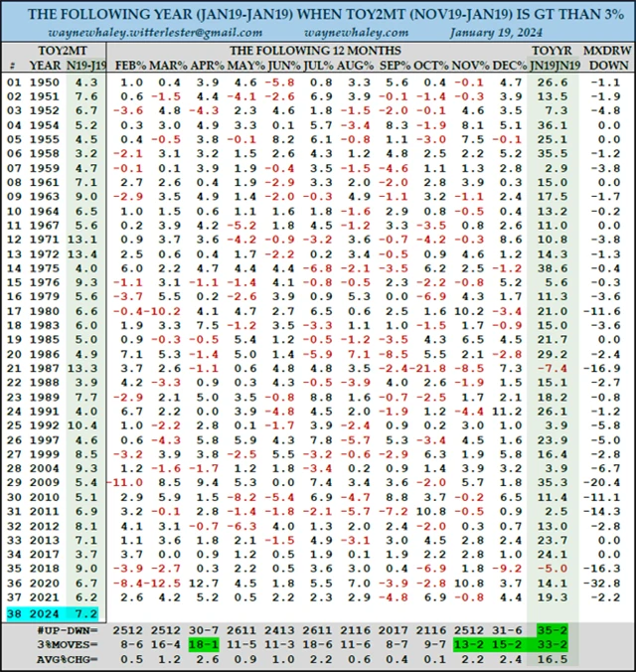Click the #UP-DWN= row label
The height and width of the screenshot is (672, 636).
point(68,630)
